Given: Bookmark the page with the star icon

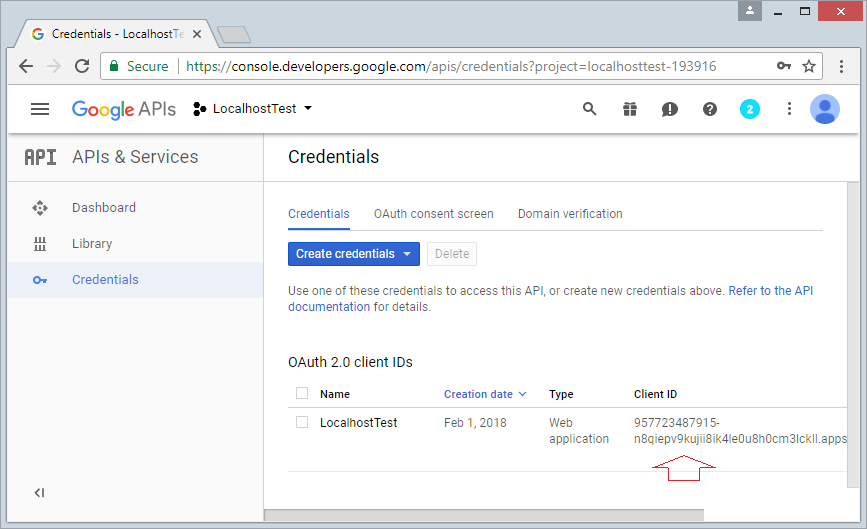Looking at the screenshot, I should point(809,66).
